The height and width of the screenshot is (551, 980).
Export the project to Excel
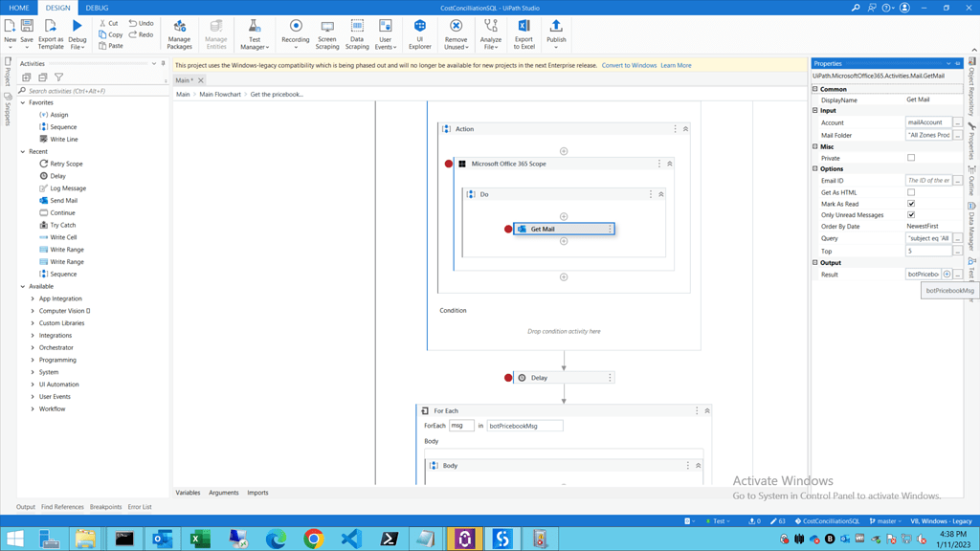pos(523,31)
